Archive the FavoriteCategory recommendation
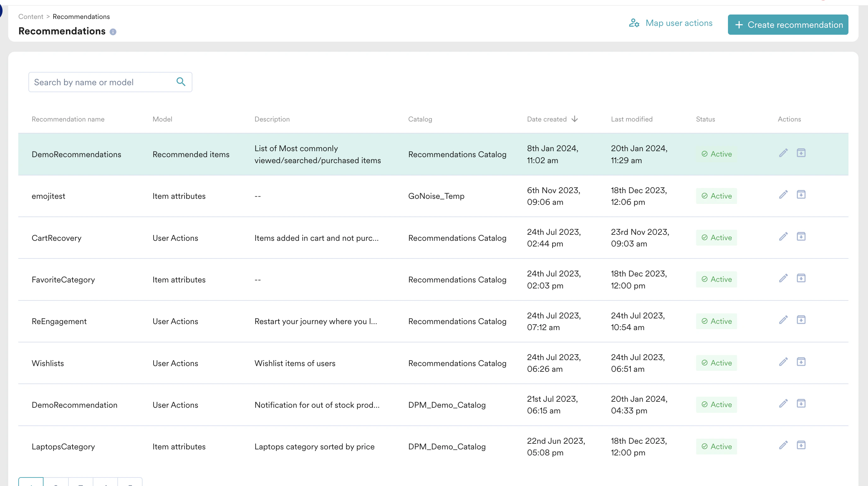 pos(801,278)
